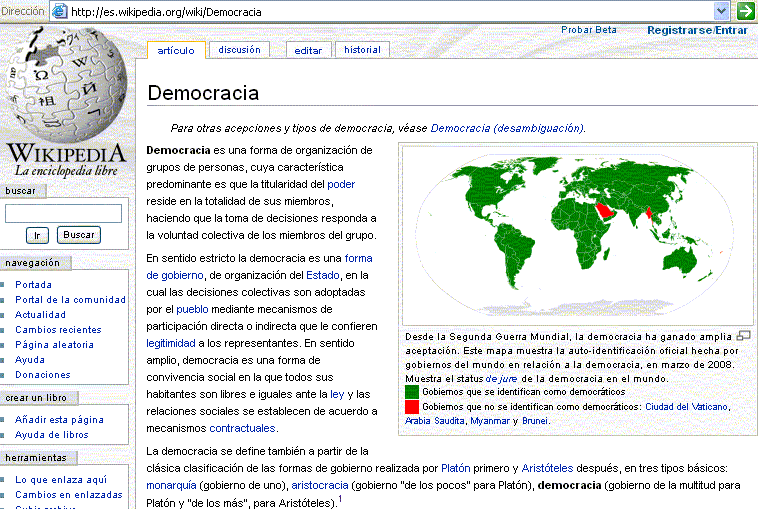This screenshot has height=509, width=758.
Task: Open the discusión tab
Action: tap(239, 50)
